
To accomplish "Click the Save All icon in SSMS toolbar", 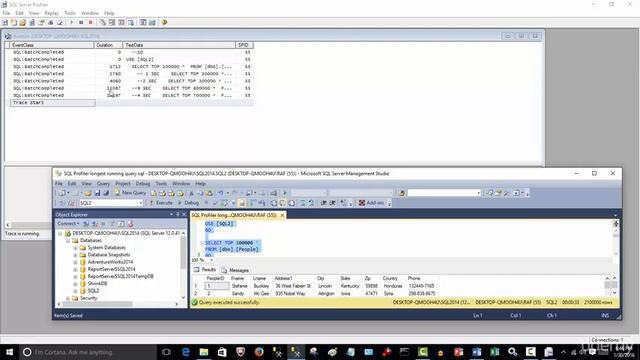I will [x=106, y=193].
